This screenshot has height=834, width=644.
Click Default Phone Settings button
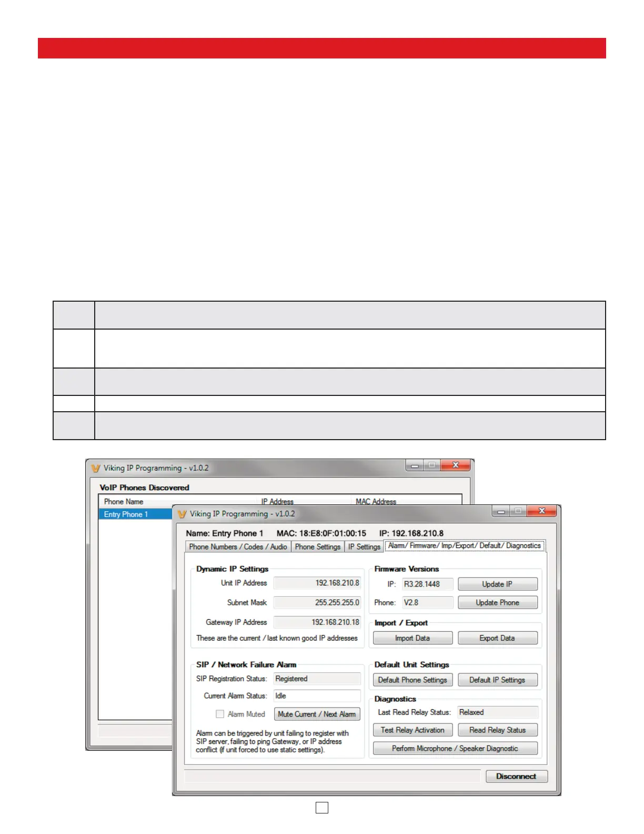[412, 680]
